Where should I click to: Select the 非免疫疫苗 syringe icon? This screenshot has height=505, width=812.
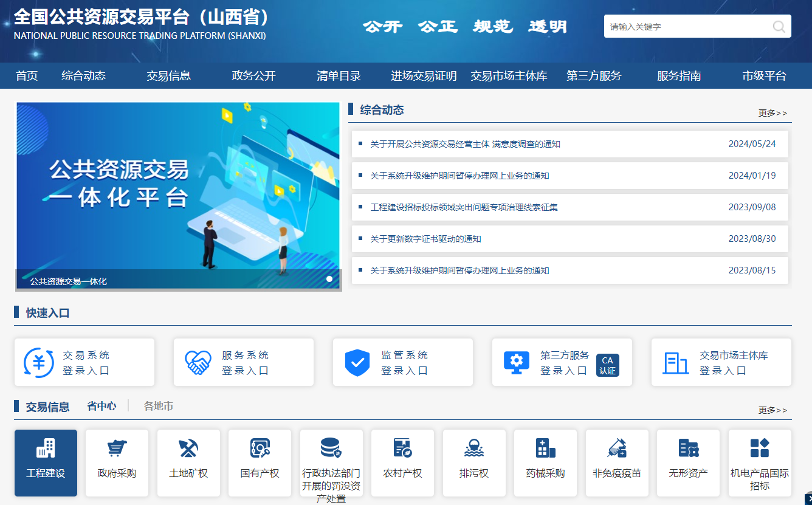(x=617, y=449)
